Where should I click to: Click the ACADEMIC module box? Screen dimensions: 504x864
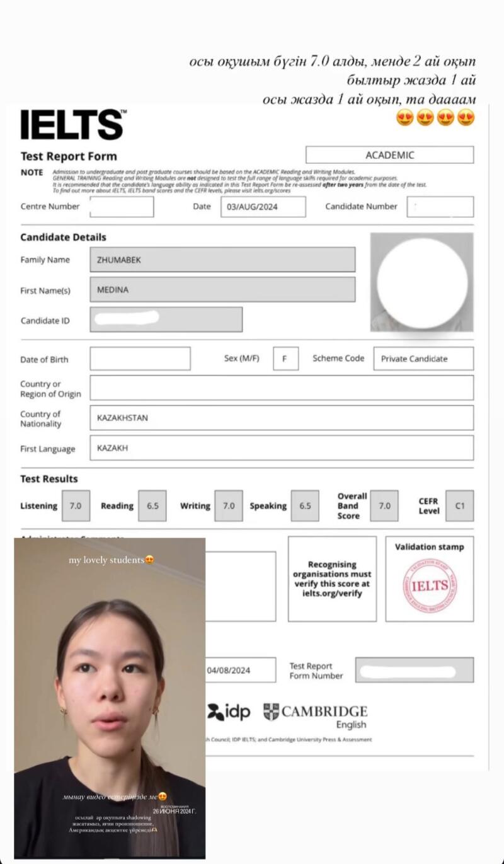389,155
